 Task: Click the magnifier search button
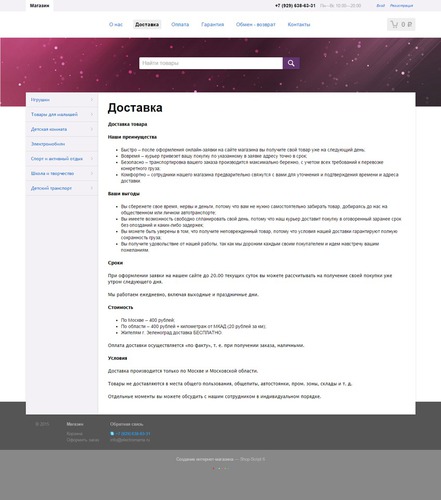291,63
